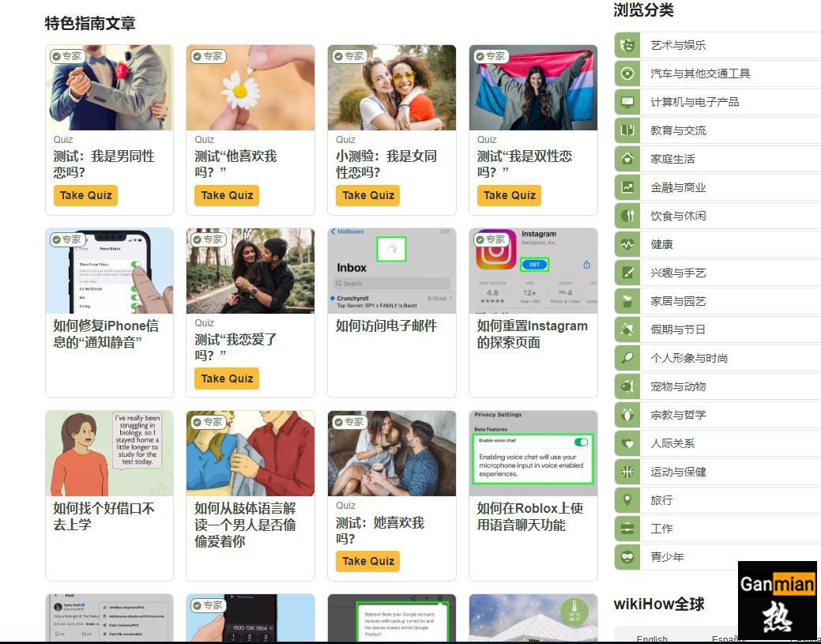Click the 家居与园艺 category icon
This screenshot has height=644, width=821.
(x=627, y=301)
